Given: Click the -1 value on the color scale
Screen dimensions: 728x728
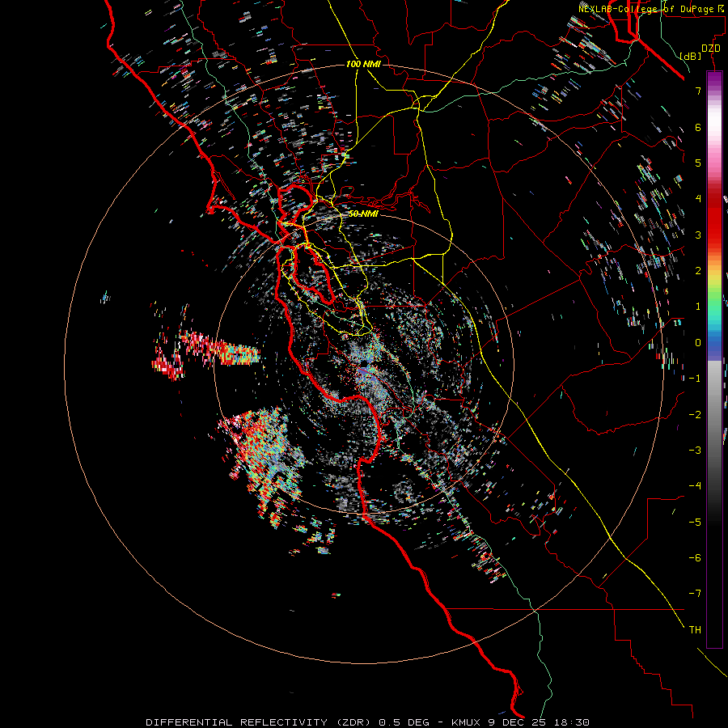Looking at the screenshot, I should (x=695, y=379).
